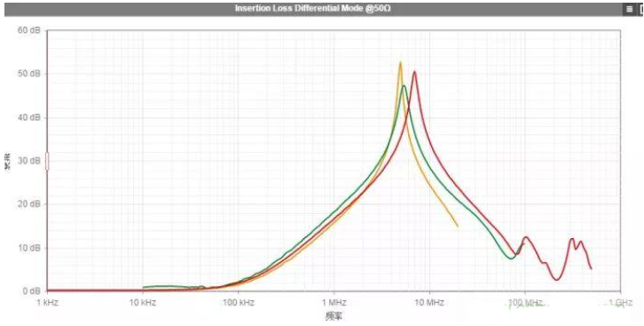644x326 pixels.
Task: Click the 10 MHz x-axis label
Action: pyautogui.click(x=430, y=303)
